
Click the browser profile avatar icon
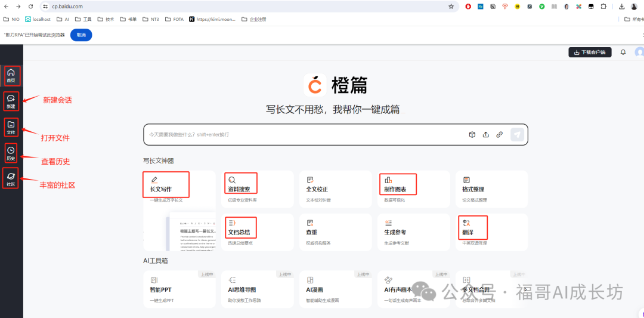point(634,7)
